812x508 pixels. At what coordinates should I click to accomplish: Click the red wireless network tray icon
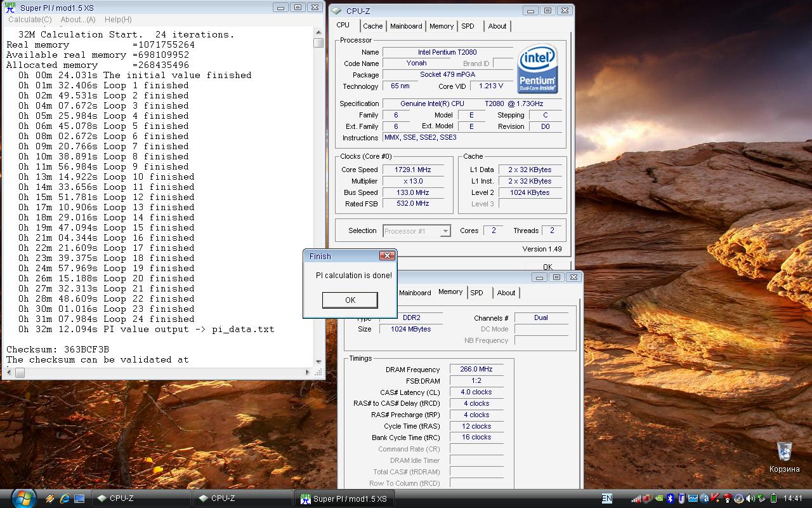pos(727,498)
